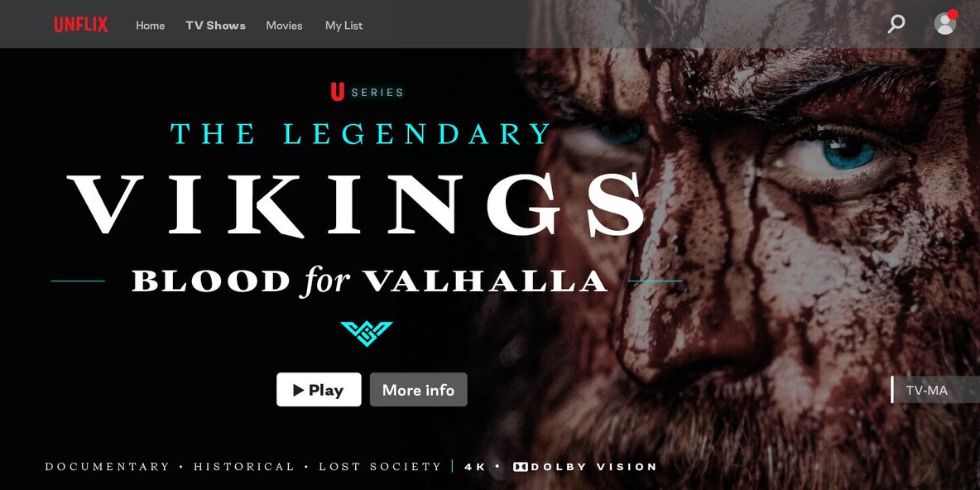Select the Documentary genre tag
This screenshot has width=980, height=490.
coord(107,467)
